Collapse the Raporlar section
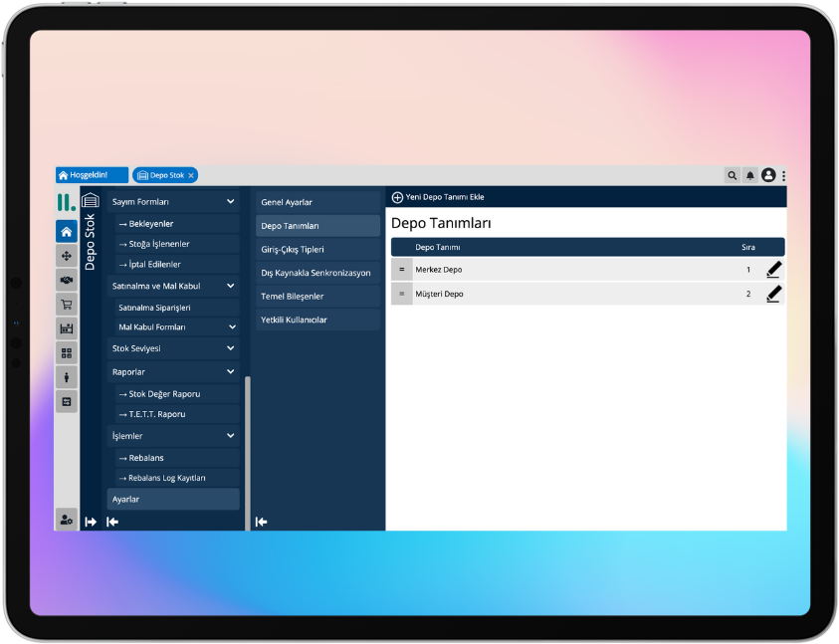The width and height of the screenshot is (839, 644). 231,372
